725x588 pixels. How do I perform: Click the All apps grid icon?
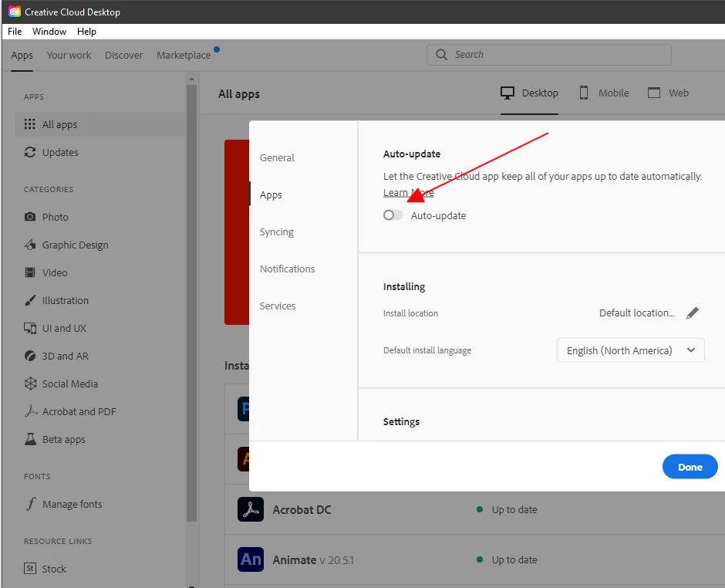tap(29, 124)
